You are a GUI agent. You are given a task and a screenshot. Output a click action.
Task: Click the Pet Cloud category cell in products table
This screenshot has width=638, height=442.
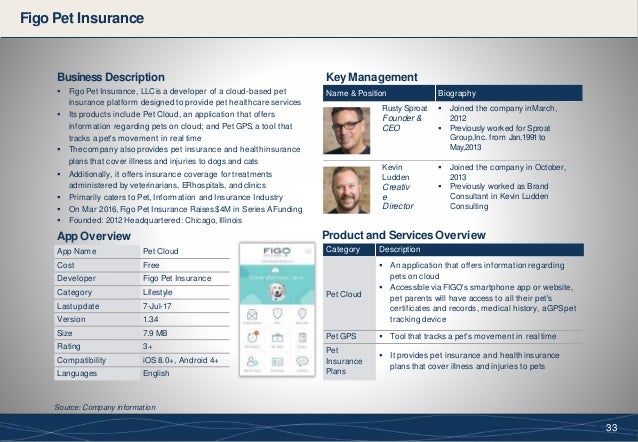[x=349, y=294]
